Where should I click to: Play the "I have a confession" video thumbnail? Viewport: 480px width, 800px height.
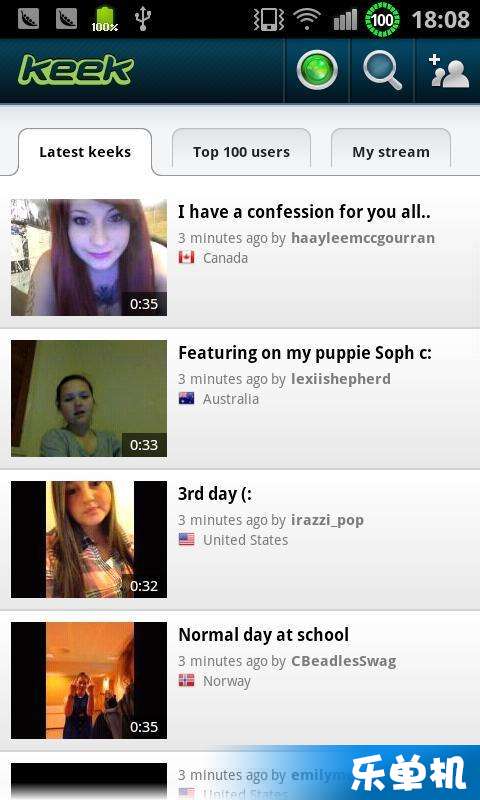89,257
